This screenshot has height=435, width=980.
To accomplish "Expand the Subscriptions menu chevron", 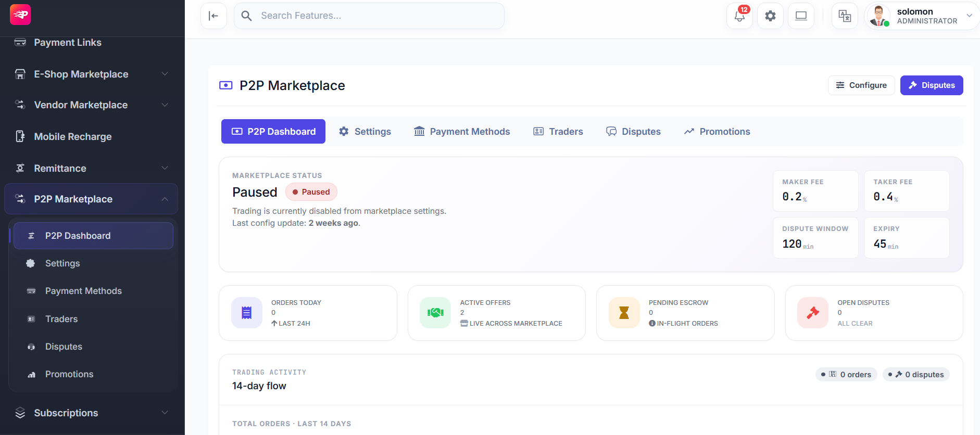I will pos(165,413).
